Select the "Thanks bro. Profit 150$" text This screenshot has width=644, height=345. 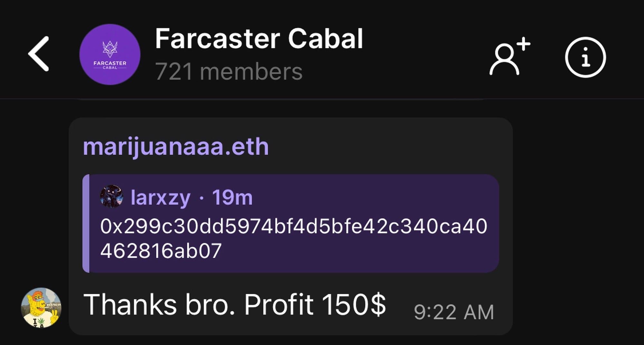(x=234, y=304)
